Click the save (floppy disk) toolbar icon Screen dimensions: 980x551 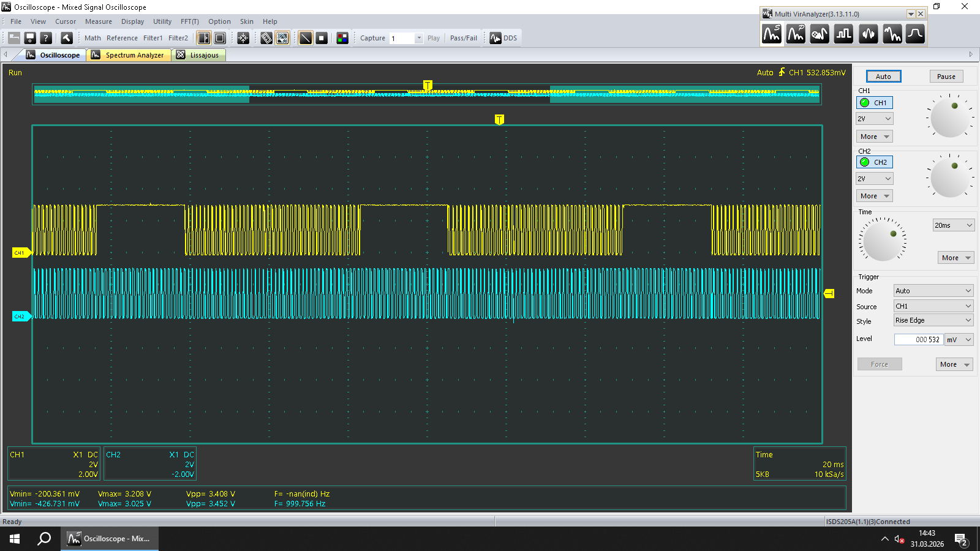pos(29,38)
